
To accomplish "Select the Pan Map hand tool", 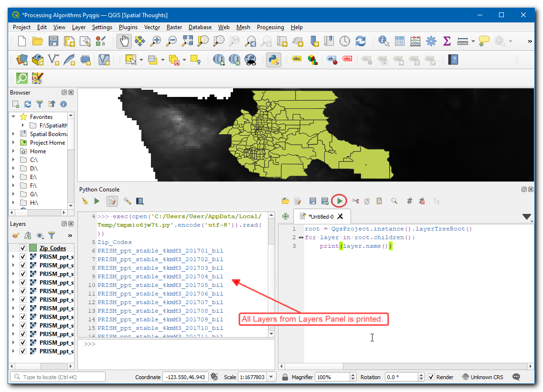I will click(124, 42).
